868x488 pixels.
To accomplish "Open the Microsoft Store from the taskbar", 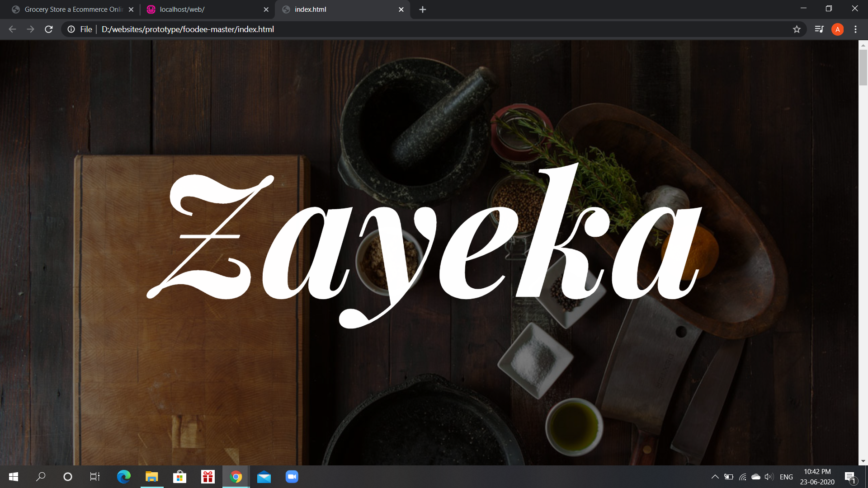I will pos(179,477).
